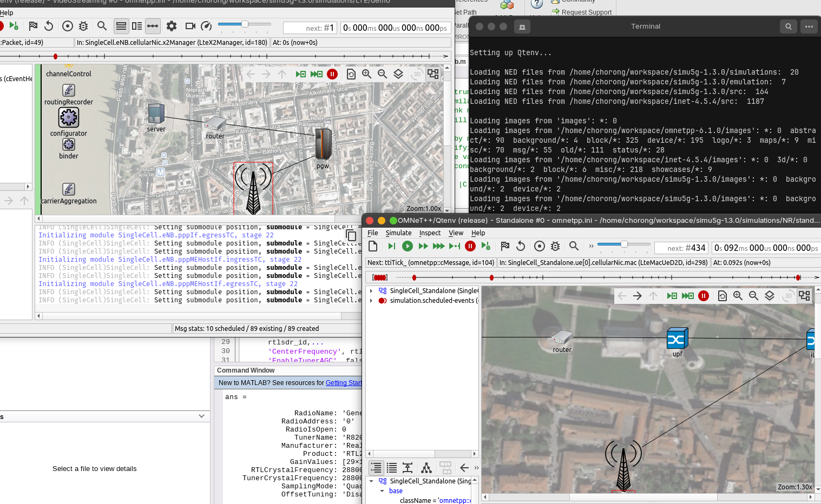Click the tree-graph inspector mode icon

tap(426, 468)
